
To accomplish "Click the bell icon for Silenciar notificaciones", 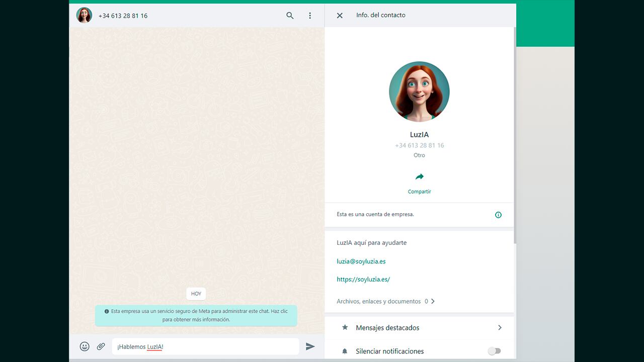I will [345, 351].
